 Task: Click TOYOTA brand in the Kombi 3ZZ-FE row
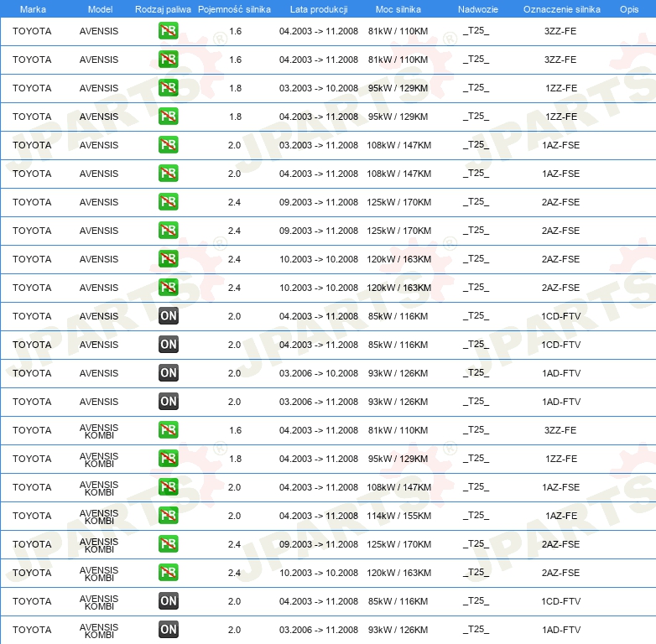(32, 430)
